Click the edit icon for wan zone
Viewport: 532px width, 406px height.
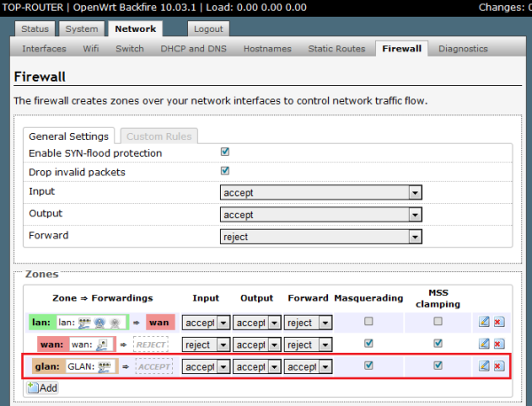coord(483,344)
